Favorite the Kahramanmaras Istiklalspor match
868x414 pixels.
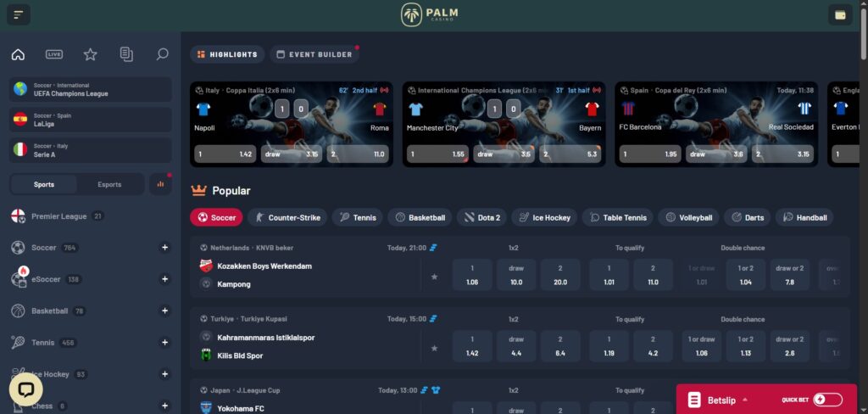pyautogui.click(x=434, y=348)
